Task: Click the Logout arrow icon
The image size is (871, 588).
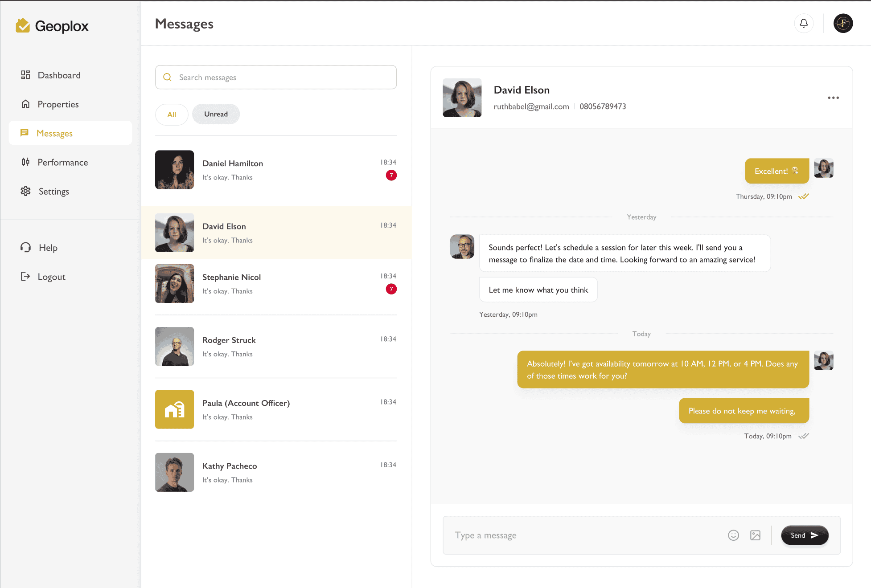Action: coord(25,276)
